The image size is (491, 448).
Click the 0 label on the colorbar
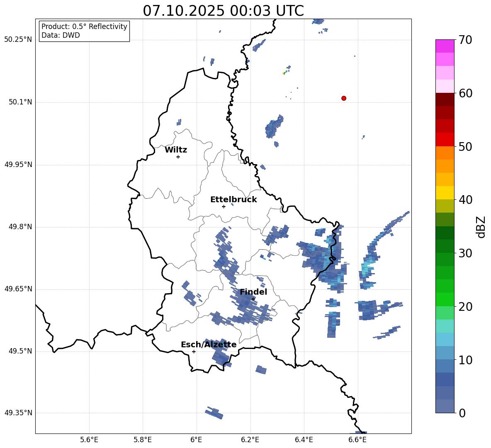[x=462, y=413]
